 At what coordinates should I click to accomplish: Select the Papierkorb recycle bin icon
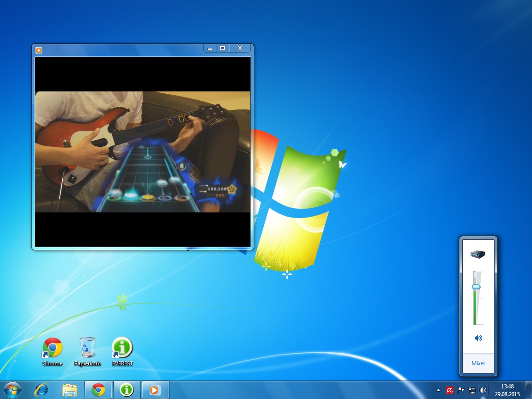87,348
